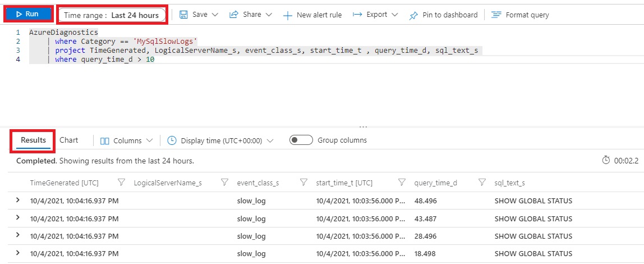Expand the row with query time 48.496
Screen dimensions: 644x264
pyautogui.click(x=18, y=200)
